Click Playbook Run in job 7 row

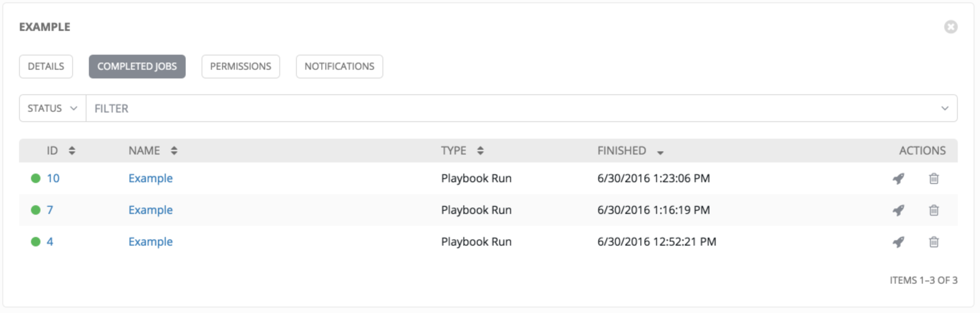tap(476, 210)
